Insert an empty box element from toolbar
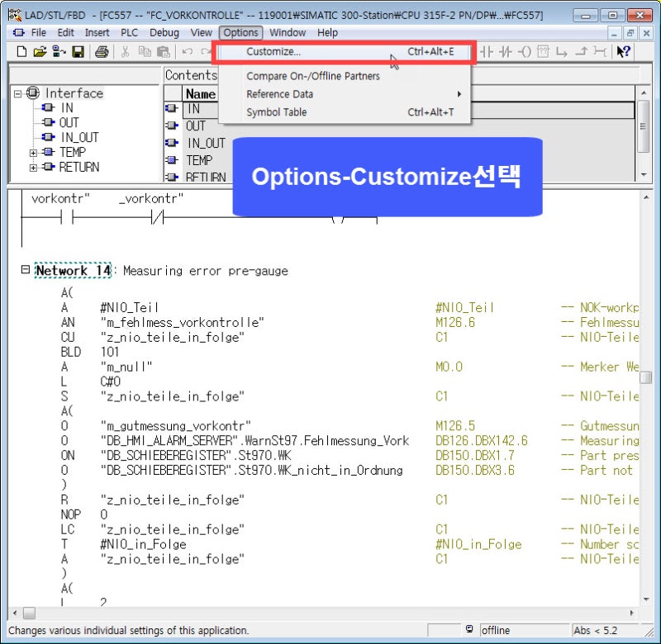 (543, 52)
